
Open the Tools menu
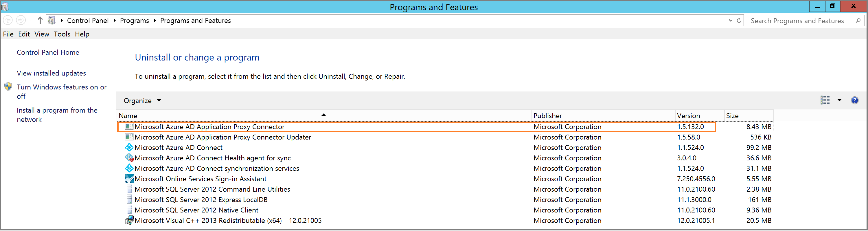click(62, 34)
